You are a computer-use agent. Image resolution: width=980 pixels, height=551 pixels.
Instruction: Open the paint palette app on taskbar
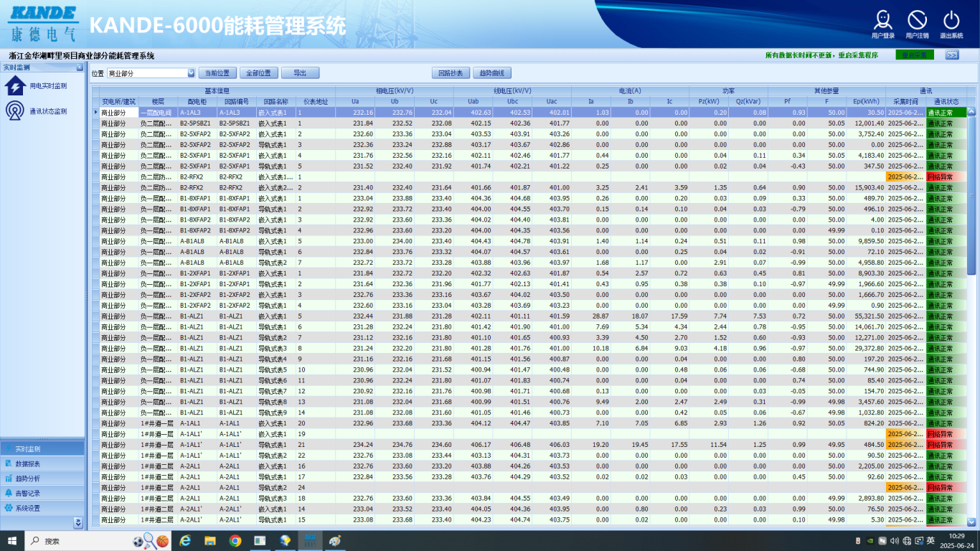click(x=335, y=541)
